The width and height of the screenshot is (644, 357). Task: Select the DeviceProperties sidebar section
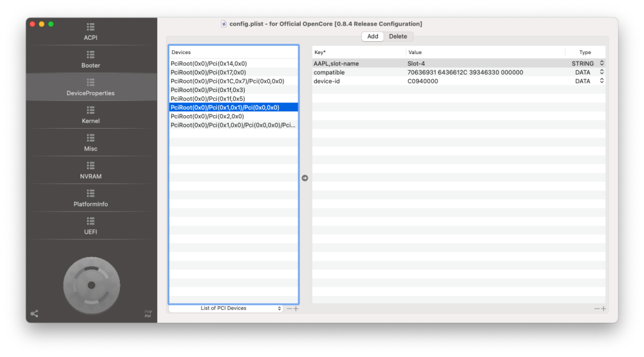(91, 87)
